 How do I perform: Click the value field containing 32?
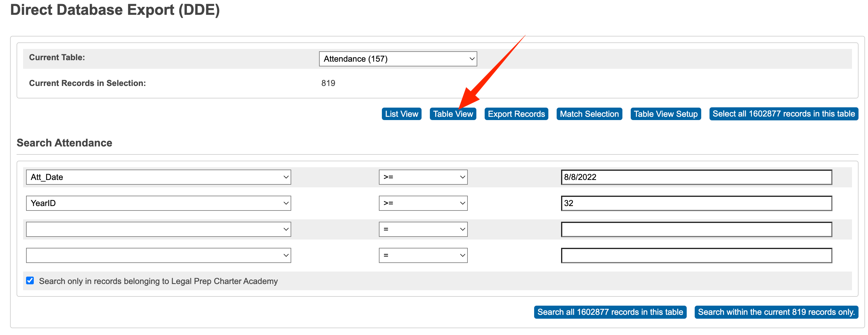pos(696,203)
